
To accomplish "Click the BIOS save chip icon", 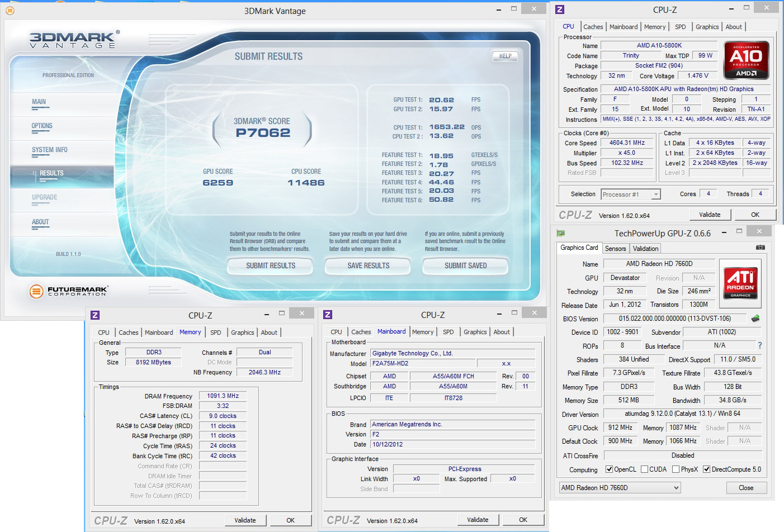I will coord(755,319).
